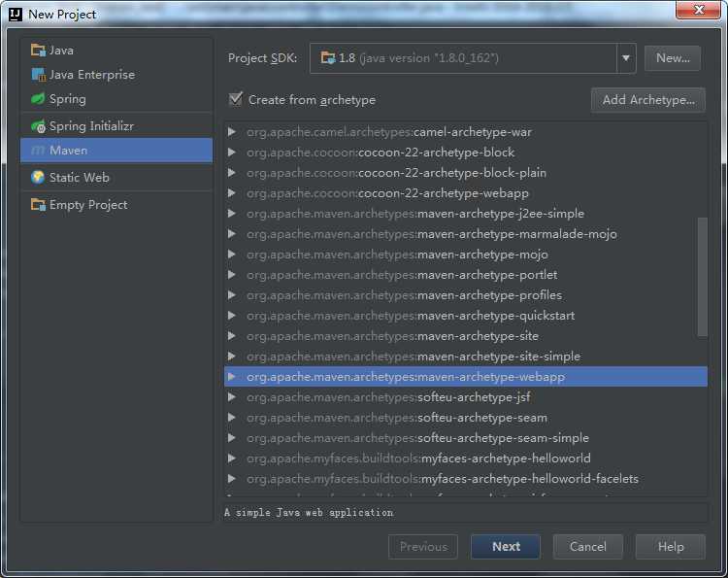The width and height of the screenshot is (728, 578).
Task: Select softeu-archetype-seam row
Action: [x=466, y=418]
